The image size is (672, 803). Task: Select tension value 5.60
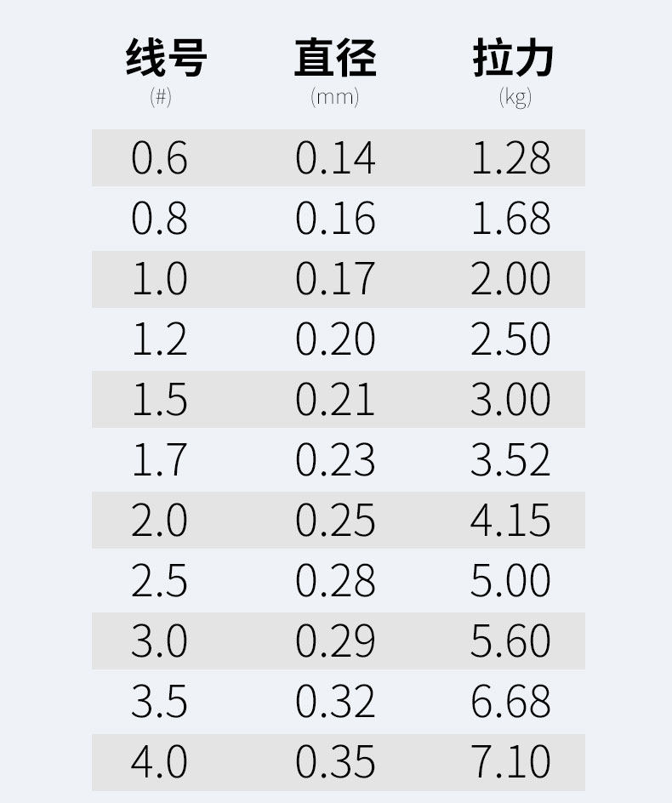pos(510,641)
